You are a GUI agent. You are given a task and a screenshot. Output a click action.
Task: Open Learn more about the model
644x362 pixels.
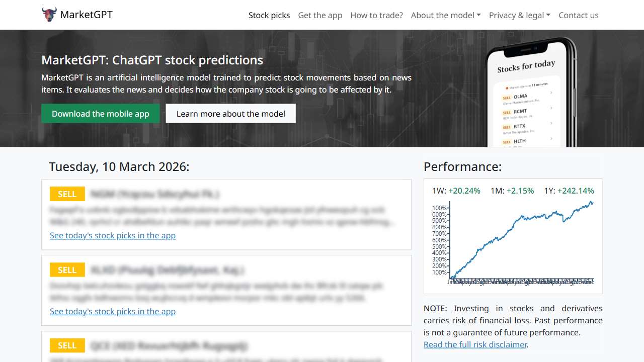230,113
